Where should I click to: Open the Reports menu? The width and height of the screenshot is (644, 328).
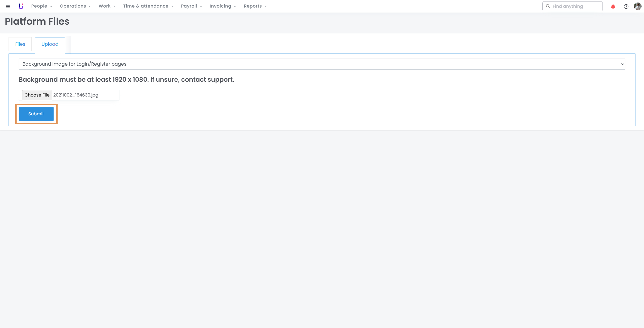[255, 6]
